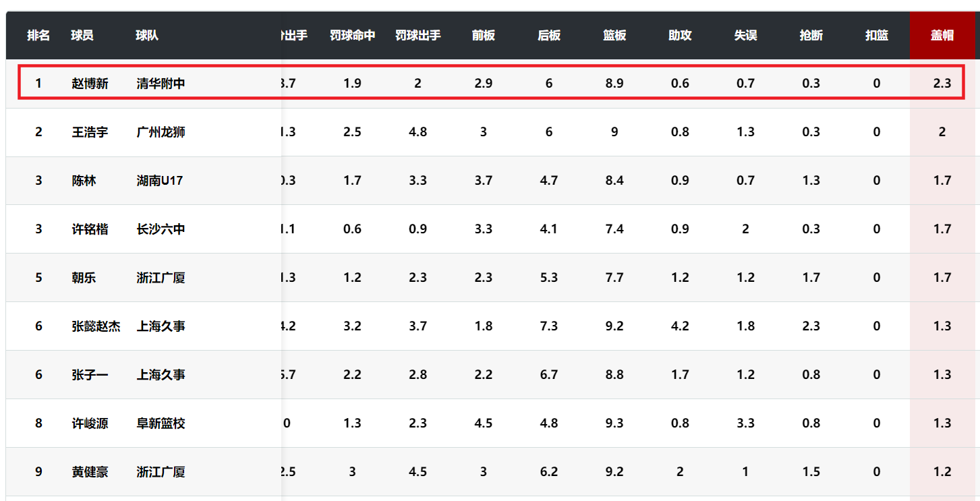Viewport: 980px width, 501px height.
Task: Click team name 广州龙狮
Action: [x=161, y=132]
